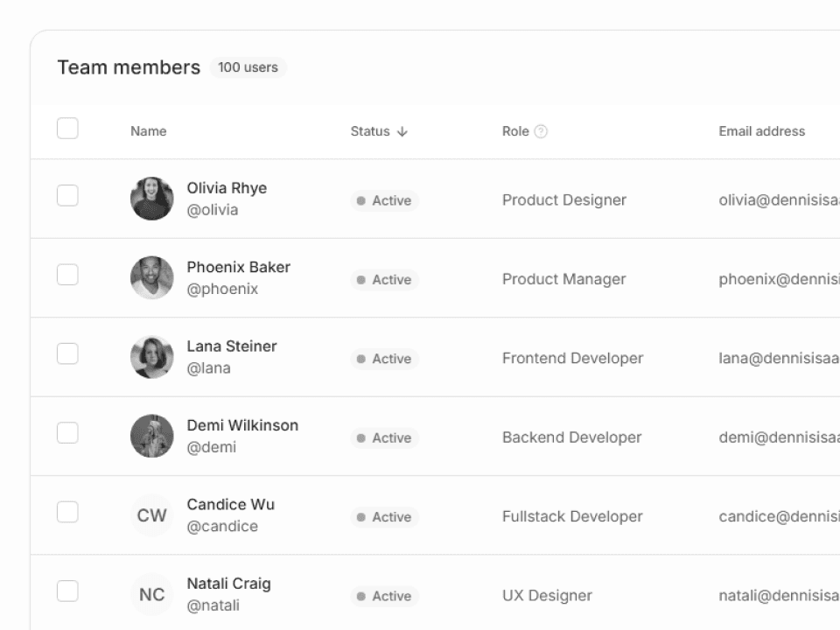Click the Role help question-mark icon
The height and width of the screenshot is (630, 840).
[x=541, y=131]
